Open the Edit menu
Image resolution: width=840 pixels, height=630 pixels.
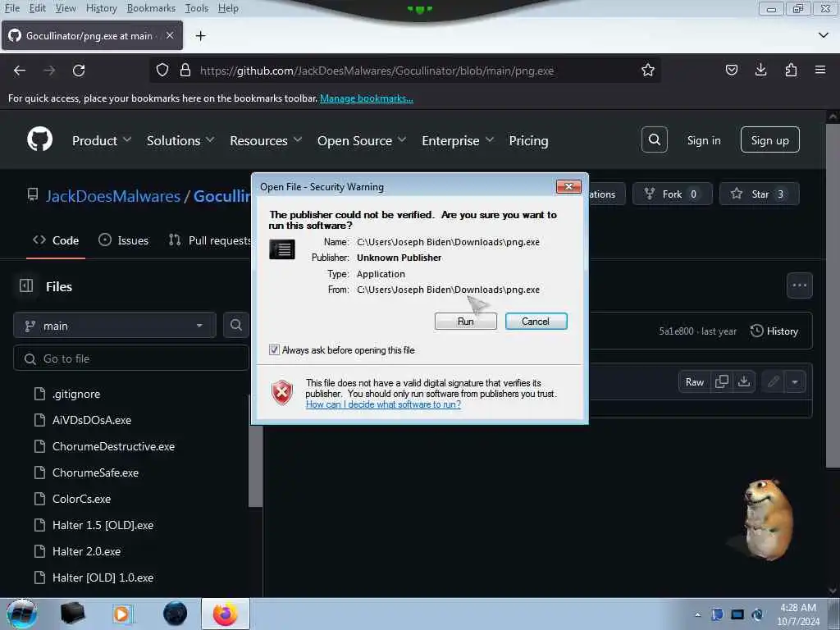pos(38,8)
